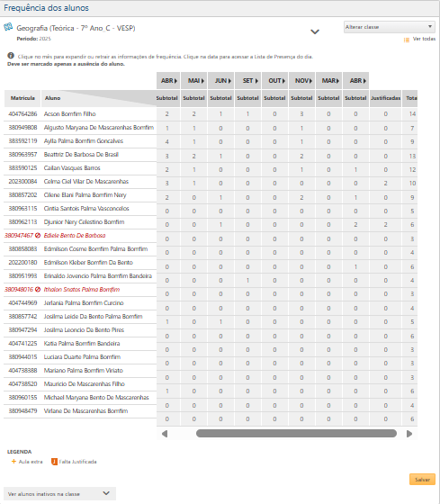This screenshot has height=504, width=440.
Task: Select Celma Ciel Vilar De Mascarenhas
Action: pos(86,181)
